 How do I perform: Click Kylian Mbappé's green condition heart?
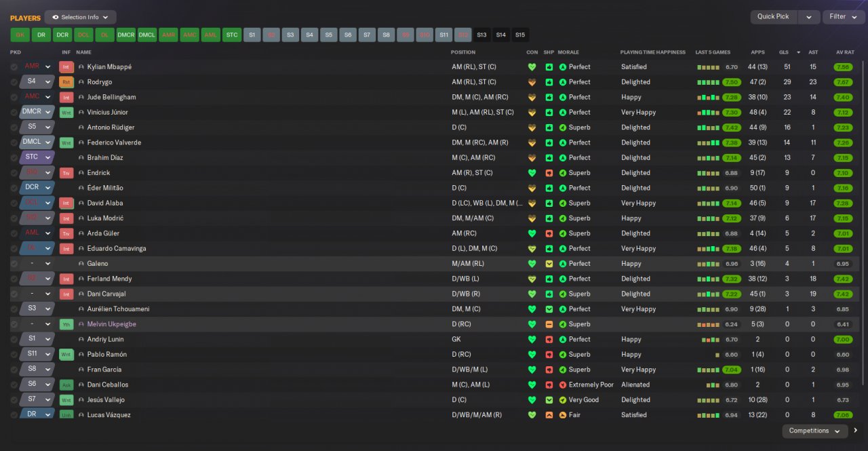click(532, 67)
